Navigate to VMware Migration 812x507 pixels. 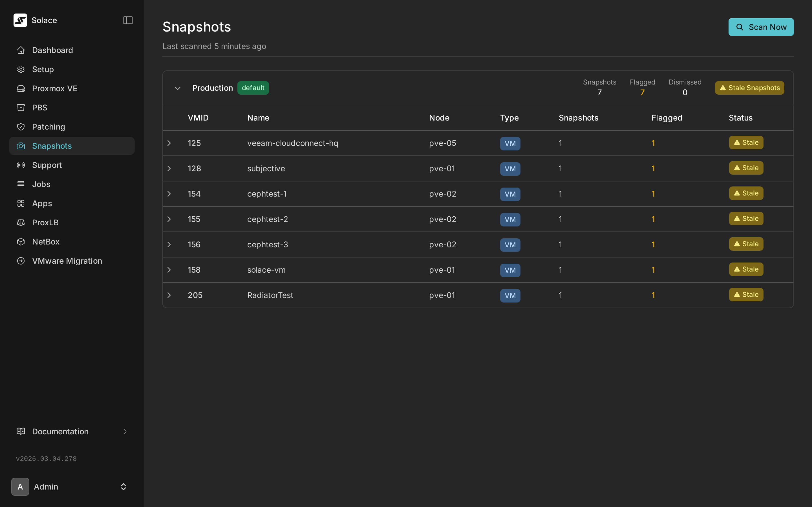[67, 261]
